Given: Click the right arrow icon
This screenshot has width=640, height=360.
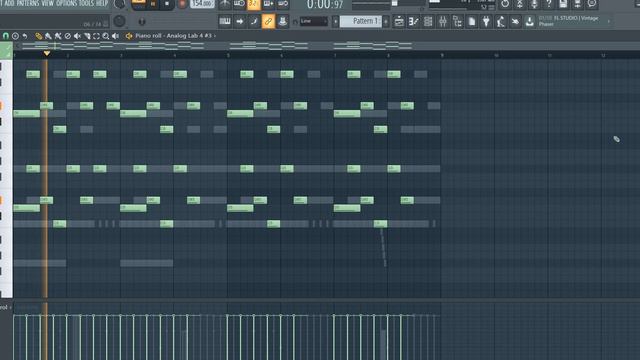Looking at the screenshot, I should tap(240, 21).
